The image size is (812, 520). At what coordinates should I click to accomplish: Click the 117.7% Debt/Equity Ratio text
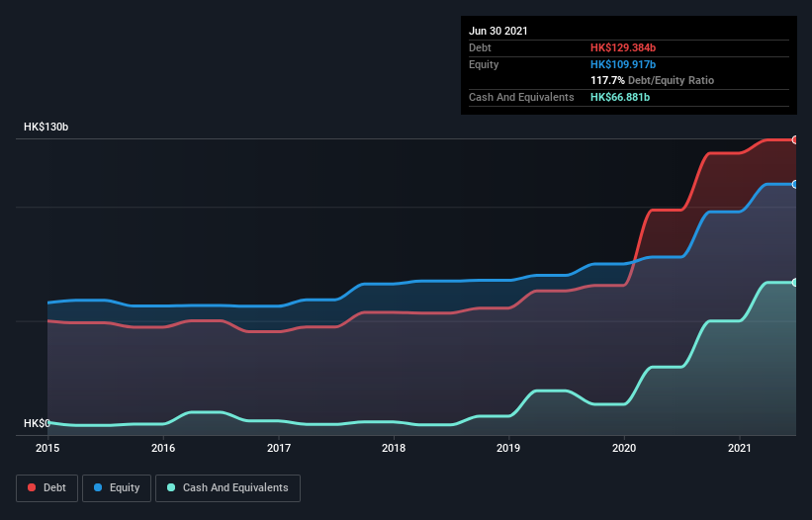(x=652, y=81)
